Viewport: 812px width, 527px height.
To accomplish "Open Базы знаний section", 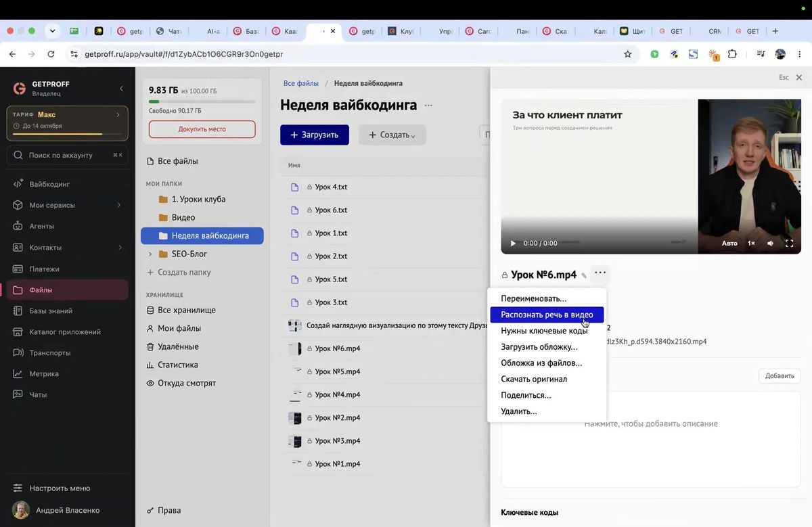I will [x=51, y=311].
